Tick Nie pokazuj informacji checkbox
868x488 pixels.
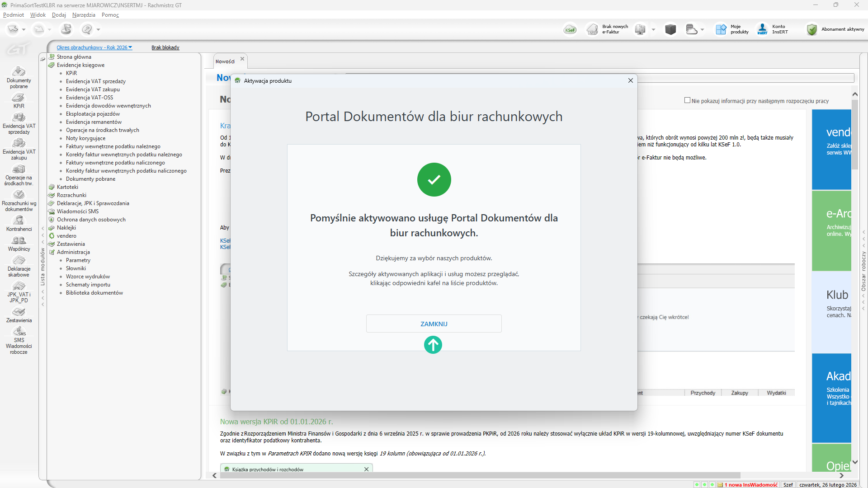pyautogui.click(x=687, y=100)
